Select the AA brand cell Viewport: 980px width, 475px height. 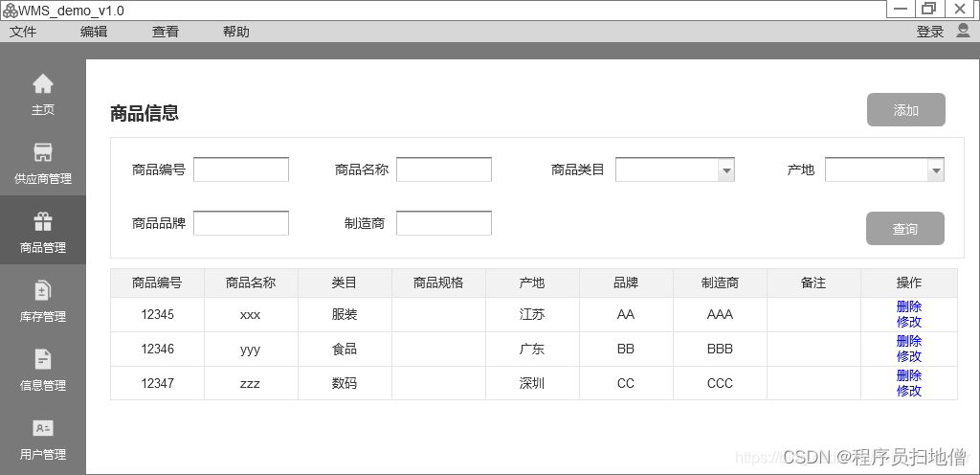coord(626,314)
